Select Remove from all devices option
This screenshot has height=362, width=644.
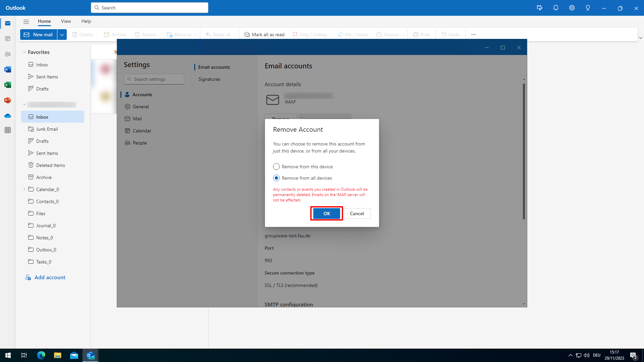276,178
